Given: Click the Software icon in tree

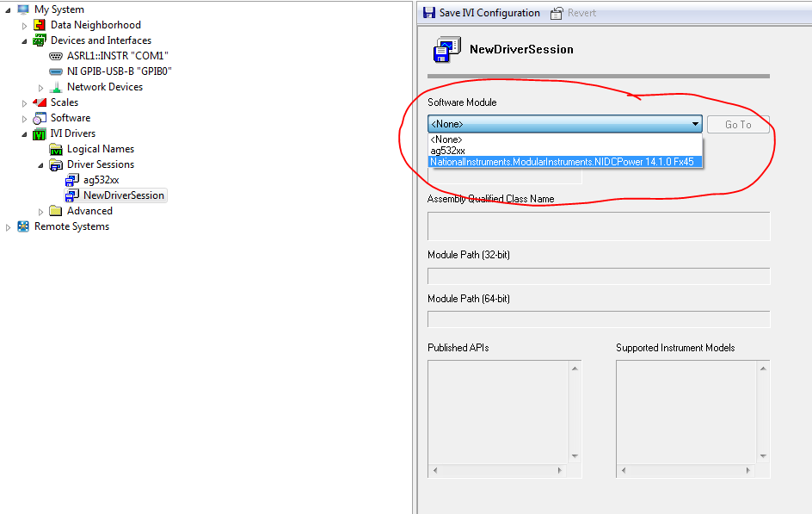Looking at the screenshot, I should click(40, 118).
